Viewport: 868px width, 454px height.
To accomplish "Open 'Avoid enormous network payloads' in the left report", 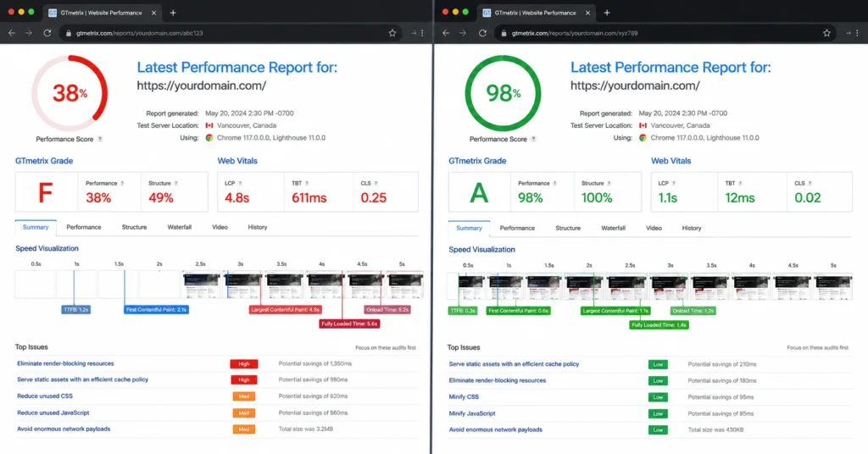I will pyautogui.click(x=64, y=429).
